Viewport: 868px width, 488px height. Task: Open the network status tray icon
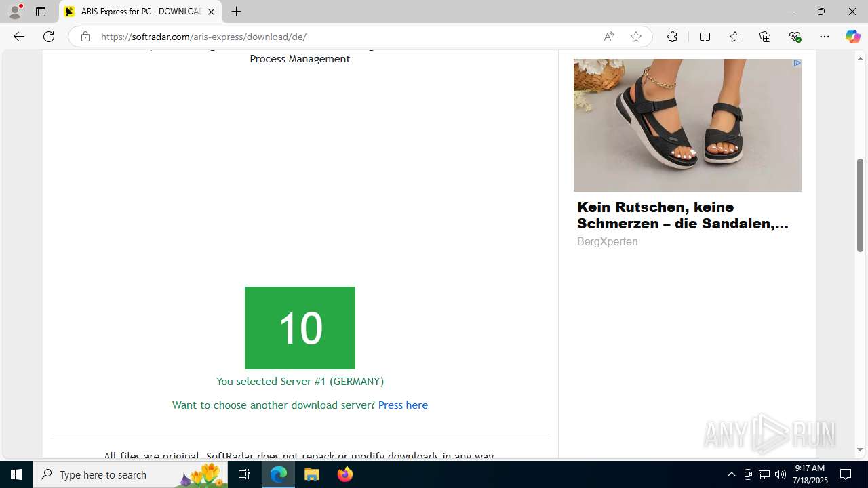coord(764,474)
